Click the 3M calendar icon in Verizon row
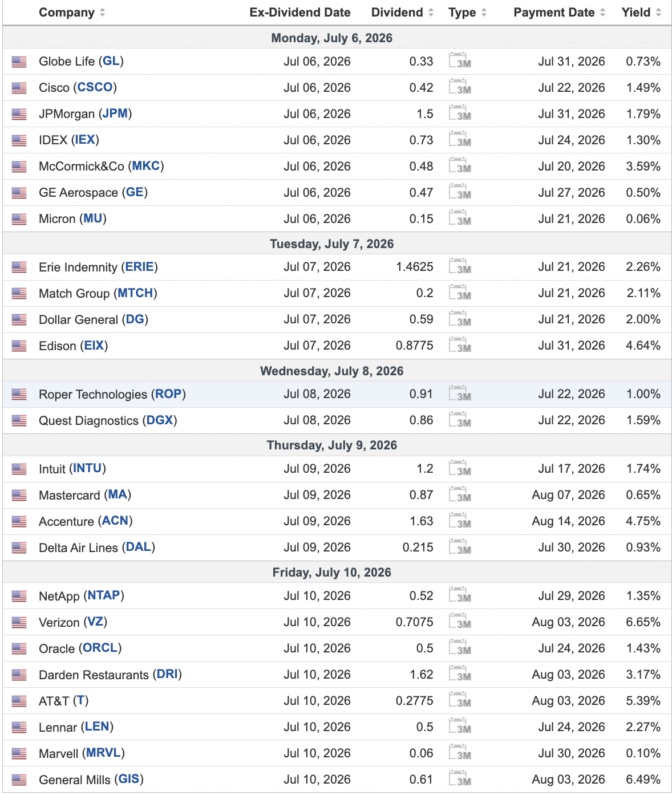Screen dimensions: 672x795 pyautogui.click(x=460, y=621)
